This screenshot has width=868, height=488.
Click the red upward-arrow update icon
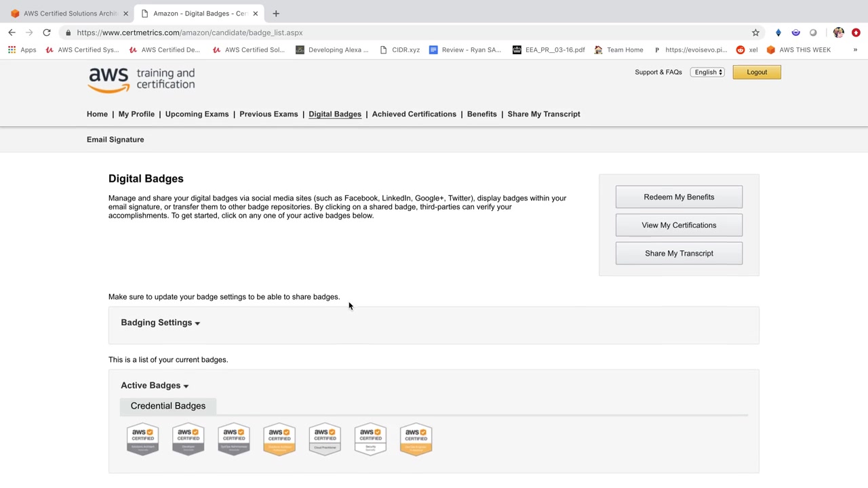(856, 33)
